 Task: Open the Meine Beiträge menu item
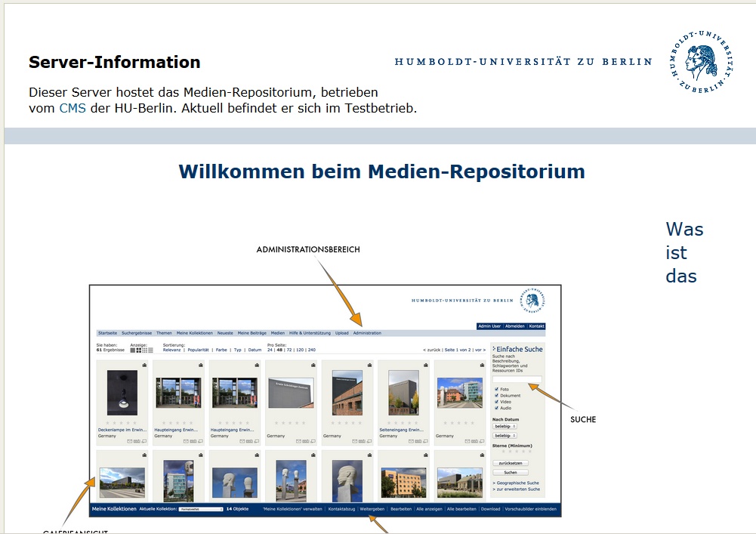coord(251,333)
